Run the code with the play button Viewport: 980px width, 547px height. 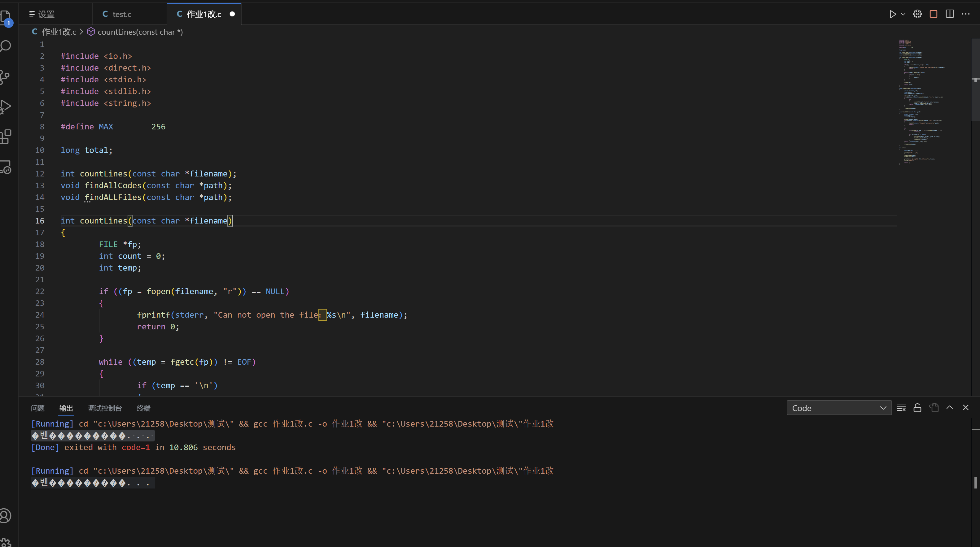(893, 14)
